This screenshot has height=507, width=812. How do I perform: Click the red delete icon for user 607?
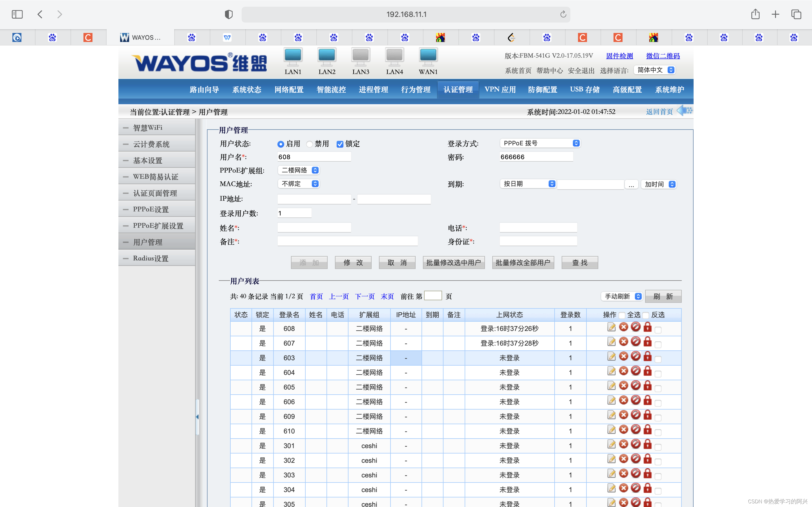623,342
